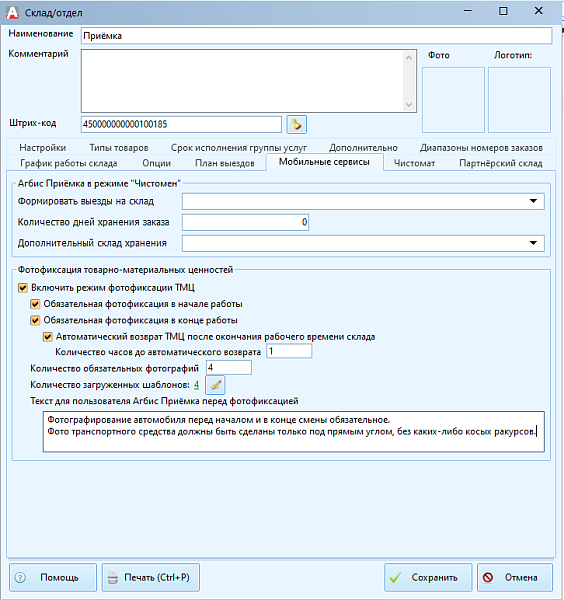564x600 pixels.
Task: Uncheck Обязательная фотофиксация в начале работы
Action: click(35, 304)
